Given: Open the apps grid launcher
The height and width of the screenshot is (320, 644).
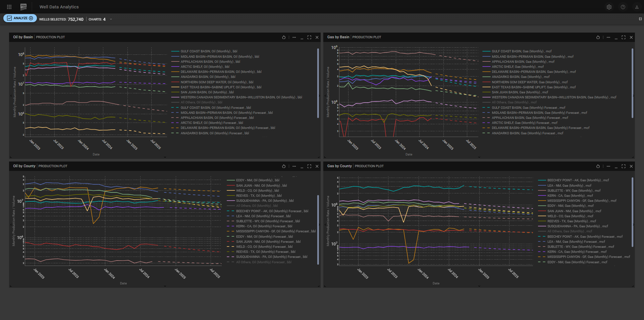Looking at the screenshot, I should tap(9, 7).
